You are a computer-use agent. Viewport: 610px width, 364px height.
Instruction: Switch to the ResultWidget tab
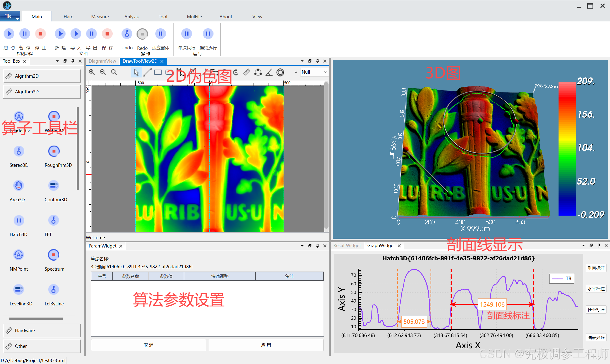coord(347,246)
